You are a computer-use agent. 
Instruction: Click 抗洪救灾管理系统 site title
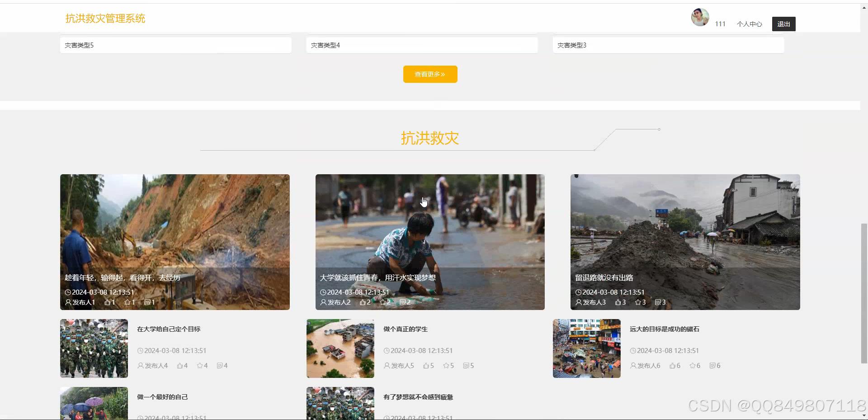pos(105,19)
